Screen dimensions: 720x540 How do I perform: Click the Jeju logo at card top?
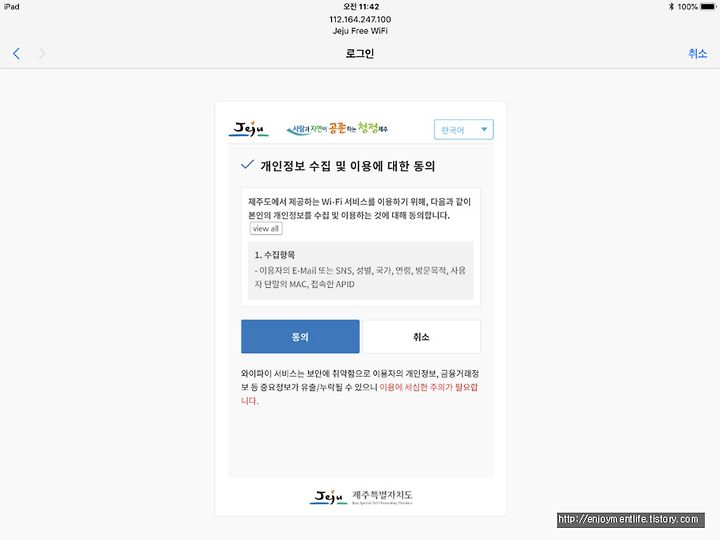[248, 129]
